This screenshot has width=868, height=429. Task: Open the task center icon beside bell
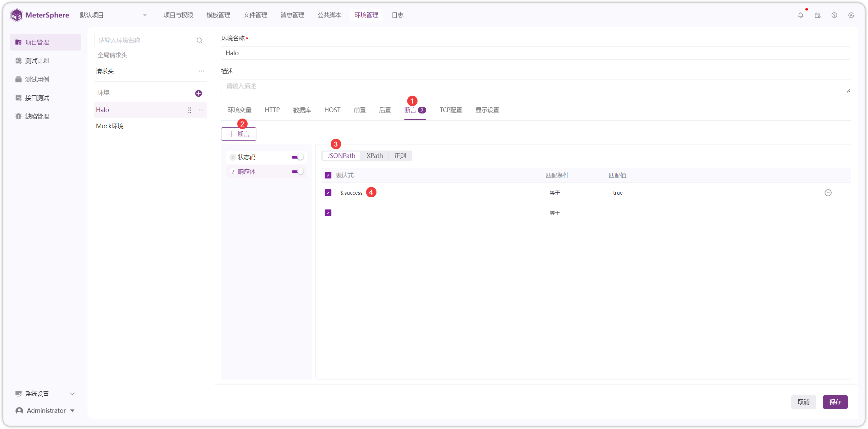(818, 15)
